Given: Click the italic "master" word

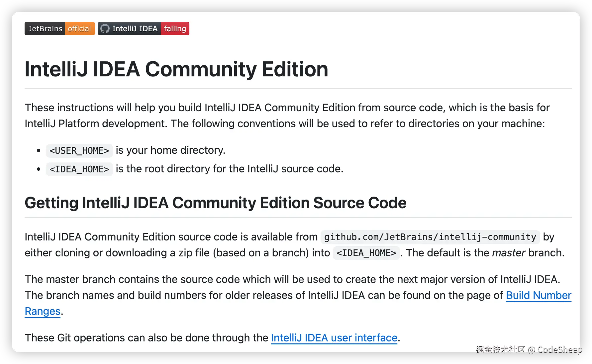Looking at the screenshot, I should click(x=508, y=253).
